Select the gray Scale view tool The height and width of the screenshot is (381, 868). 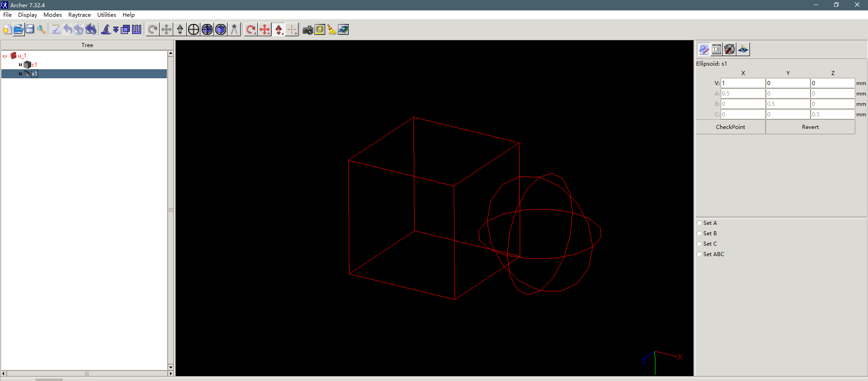click(180, 30)
